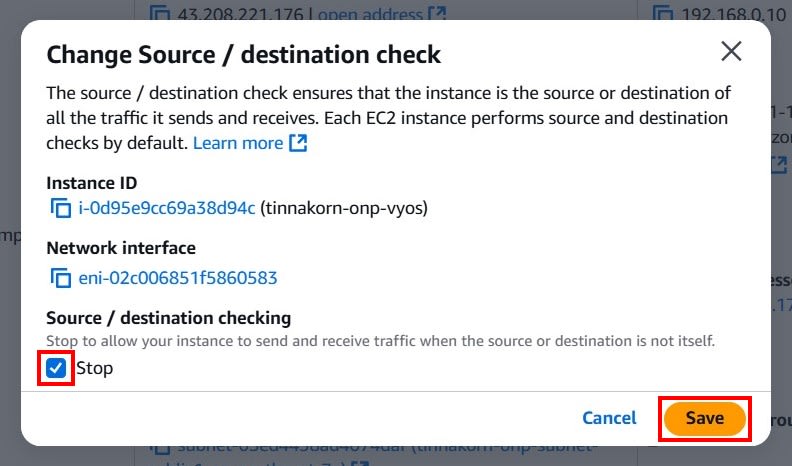
Task: Close the Change Source / destination check dialog
Action: (731, 51)
